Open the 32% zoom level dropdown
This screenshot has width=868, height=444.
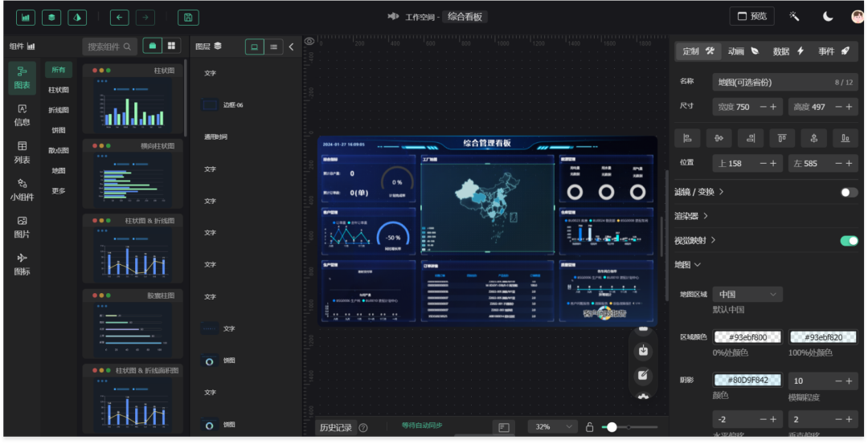pos(551,427)
